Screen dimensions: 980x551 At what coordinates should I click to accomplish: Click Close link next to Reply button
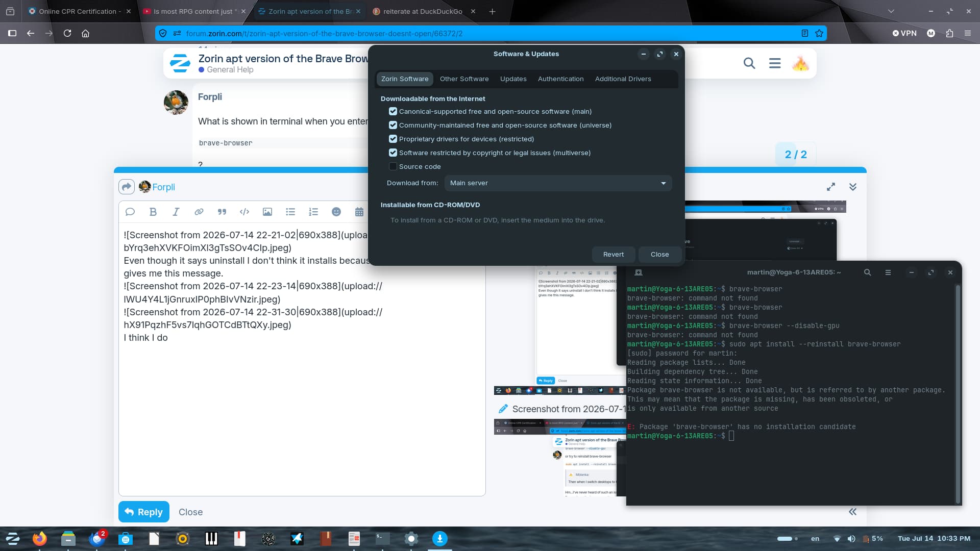click(190, 512)
